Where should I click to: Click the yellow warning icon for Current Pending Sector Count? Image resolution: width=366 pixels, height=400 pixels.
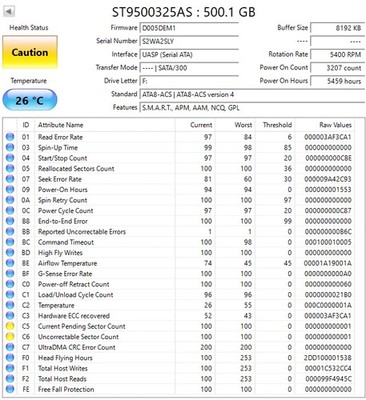10,326
